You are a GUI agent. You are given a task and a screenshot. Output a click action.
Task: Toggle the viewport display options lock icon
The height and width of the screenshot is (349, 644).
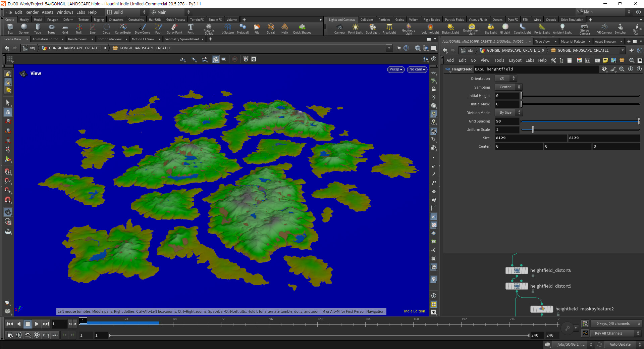tap(434, 89)
